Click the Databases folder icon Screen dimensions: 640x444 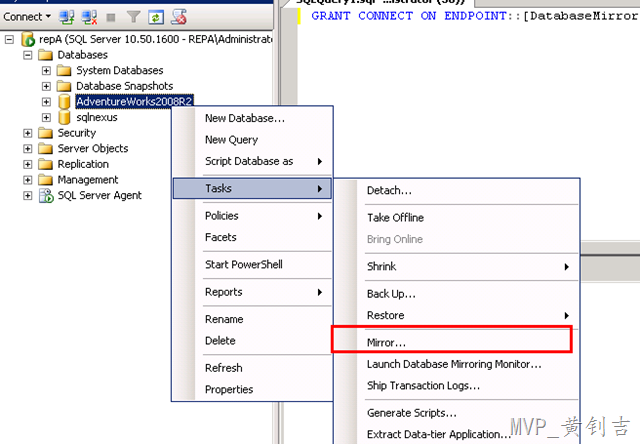45,55
